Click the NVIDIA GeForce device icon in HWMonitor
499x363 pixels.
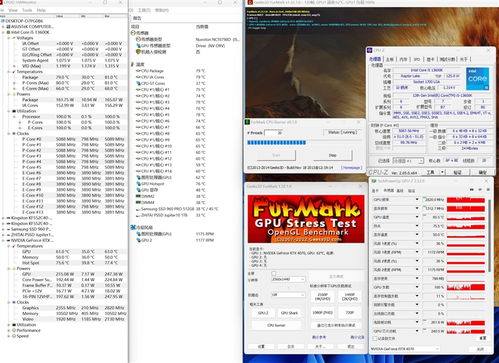8,240
